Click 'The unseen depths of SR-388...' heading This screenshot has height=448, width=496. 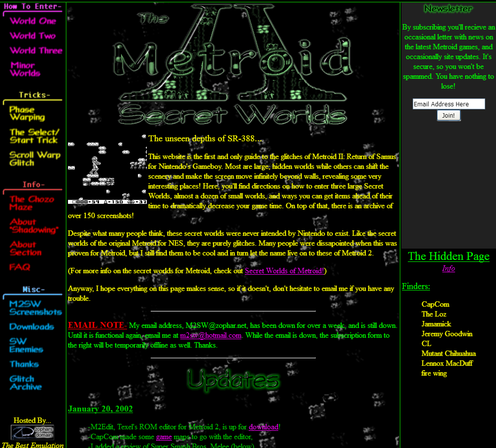pos(205,139)
